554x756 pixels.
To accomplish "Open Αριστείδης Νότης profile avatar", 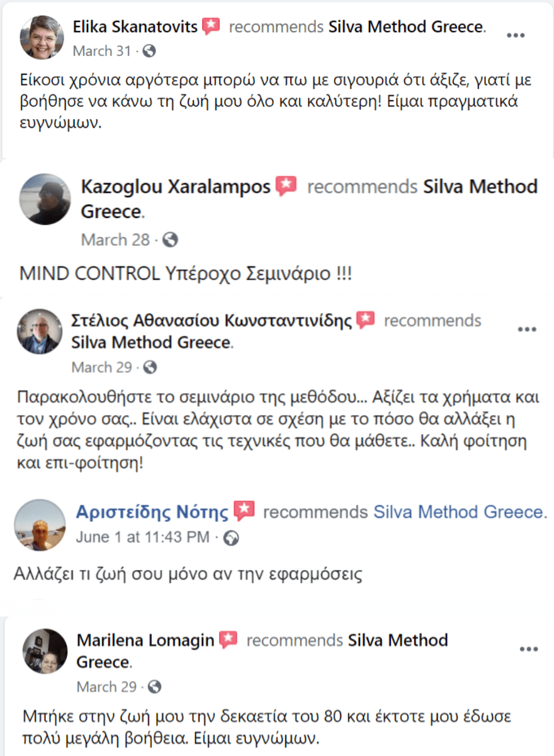I will click(40, 525).
